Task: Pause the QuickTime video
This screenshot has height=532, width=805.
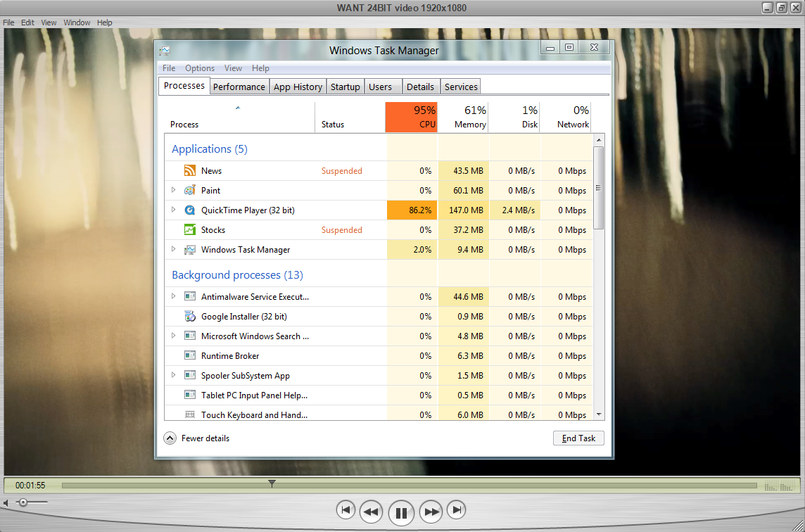Action: [x=401, y=512]
